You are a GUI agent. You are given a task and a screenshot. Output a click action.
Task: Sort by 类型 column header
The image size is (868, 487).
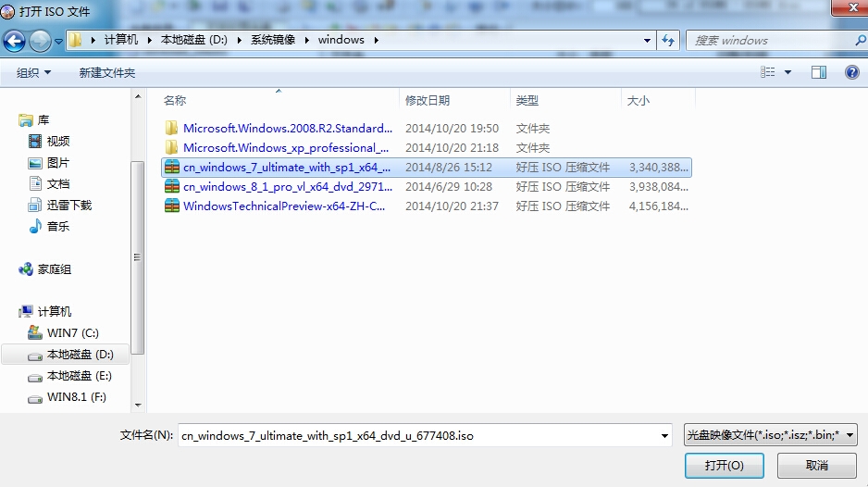pos(527,100)
